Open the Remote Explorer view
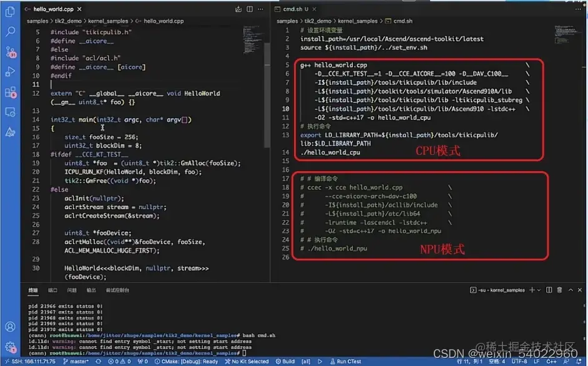This screenshot has height=366, width=588. [10, 112]
